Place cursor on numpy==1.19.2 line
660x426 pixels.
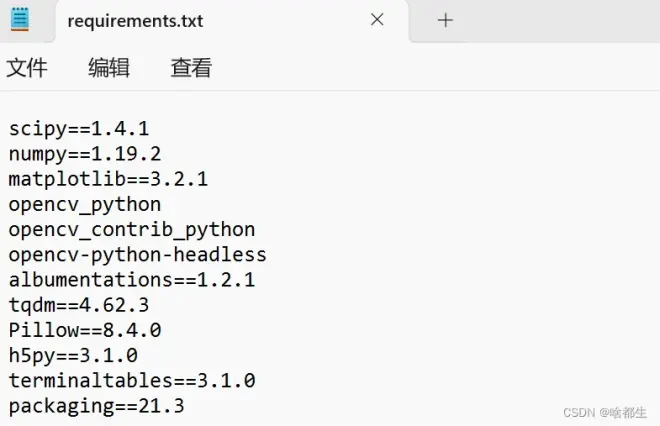click(x=85, y=154)
